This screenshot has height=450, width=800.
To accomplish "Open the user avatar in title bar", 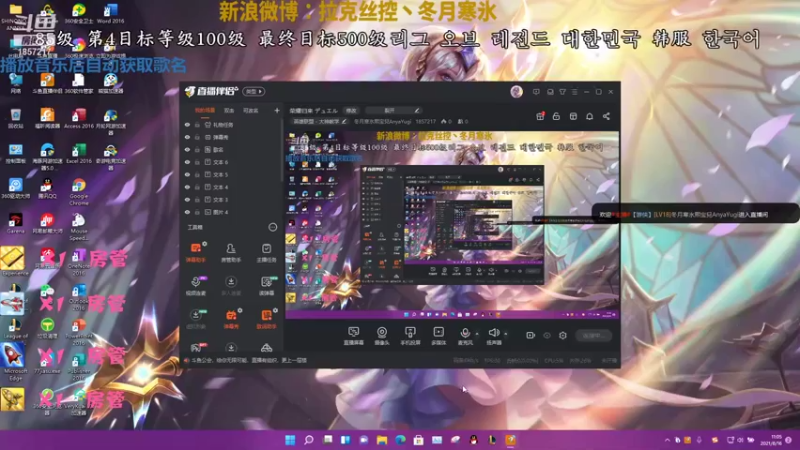I will [516, 91].
